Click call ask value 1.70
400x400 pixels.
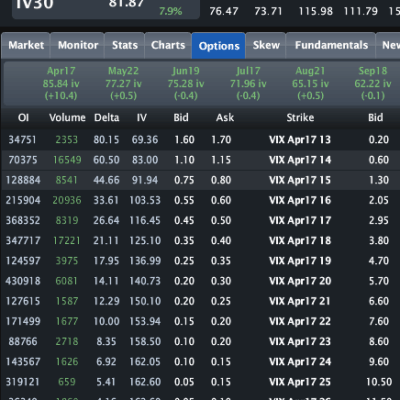tap(221, 140)
